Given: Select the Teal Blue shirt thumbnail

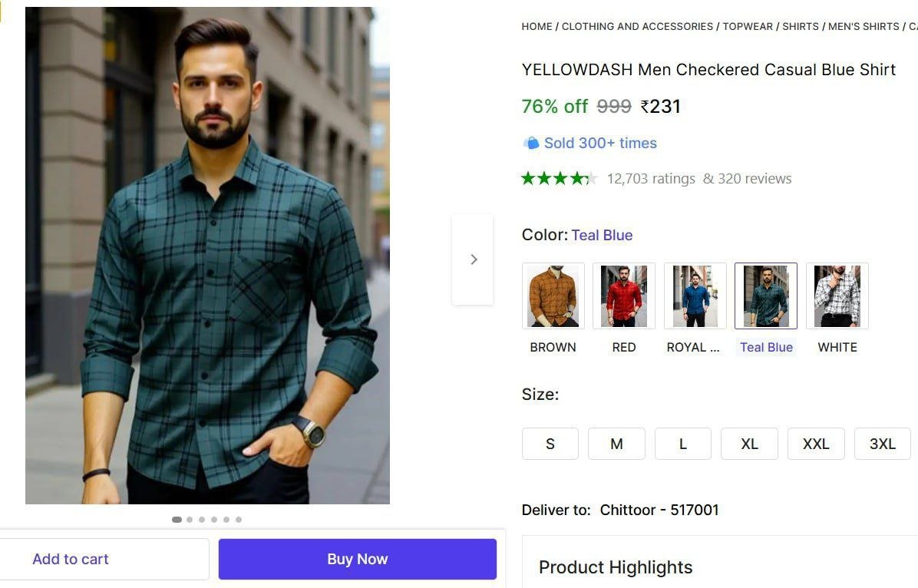Looking at the screenshot, I should tap(765, 296).
